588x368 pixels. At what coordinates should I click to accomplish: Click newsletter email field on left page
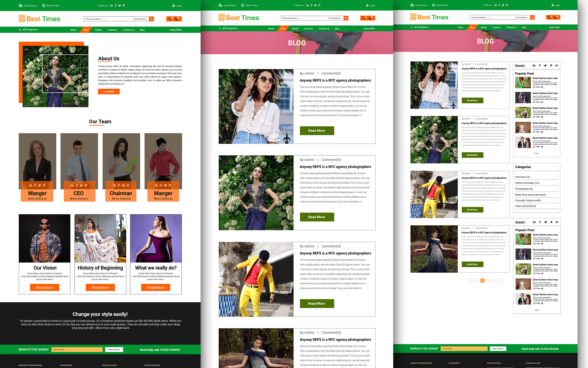click(77, 350)
